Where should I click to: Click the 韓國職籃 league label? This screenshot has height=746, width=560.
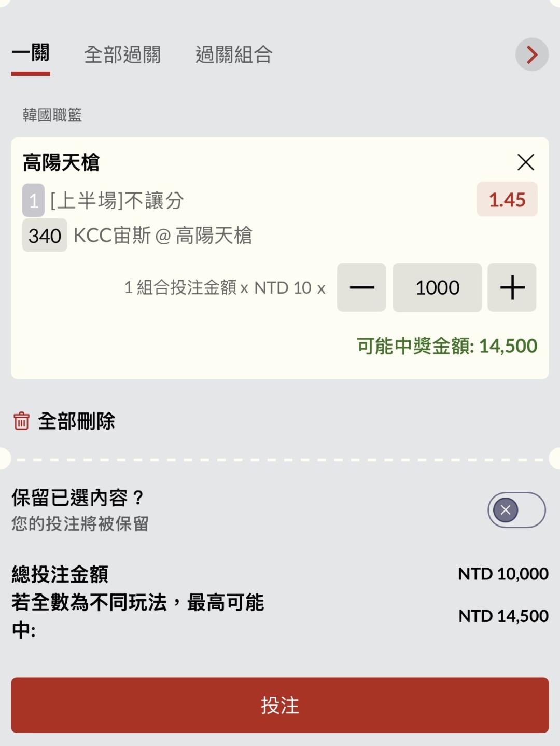coord(52,115)
